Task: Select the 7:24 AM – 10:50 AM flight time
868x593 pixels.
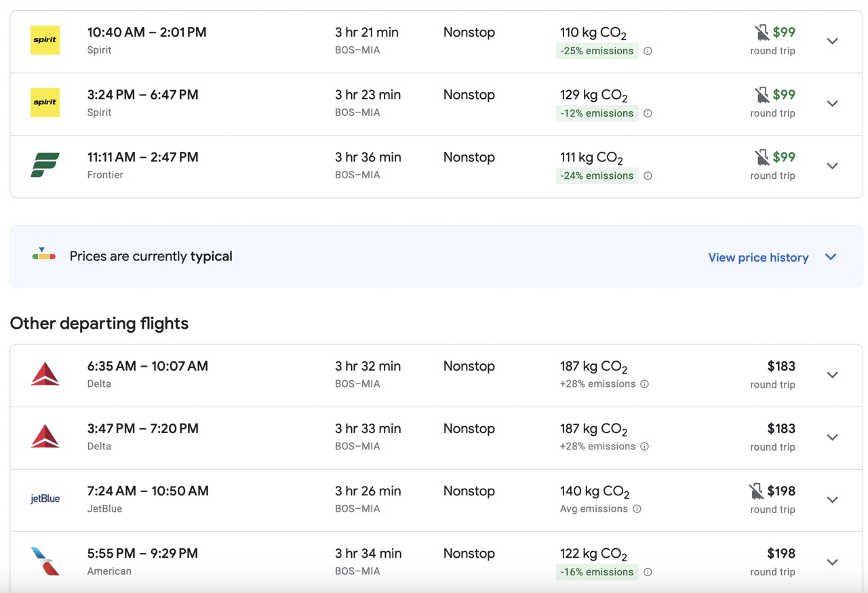Action: coord(148,491)
